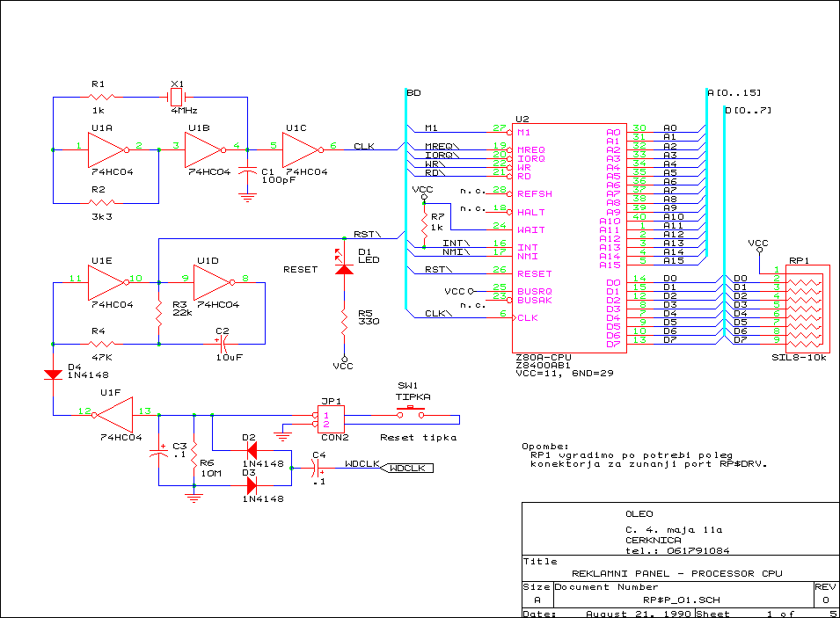Viewport: 840px width, 618px height.
Task: Select the C1 100pF capacitor symbol
Action: click(x=247, y=171)
